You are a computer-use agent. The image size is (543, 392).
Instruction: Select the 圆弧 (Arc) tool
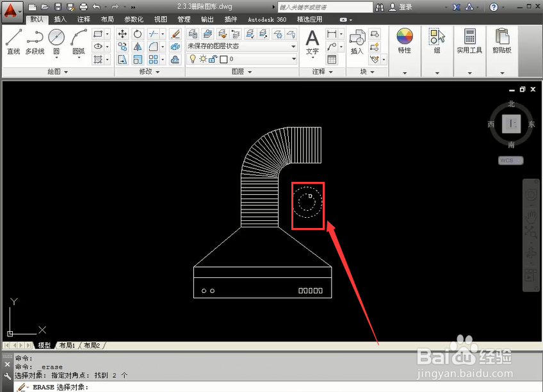click(79, 42)
